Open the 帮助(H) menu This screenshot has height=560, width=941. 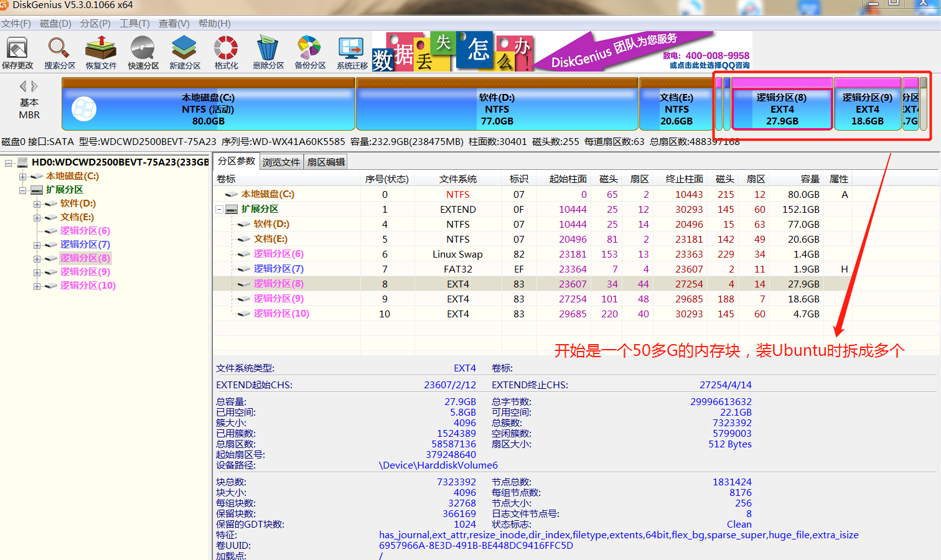click(214, 24)
